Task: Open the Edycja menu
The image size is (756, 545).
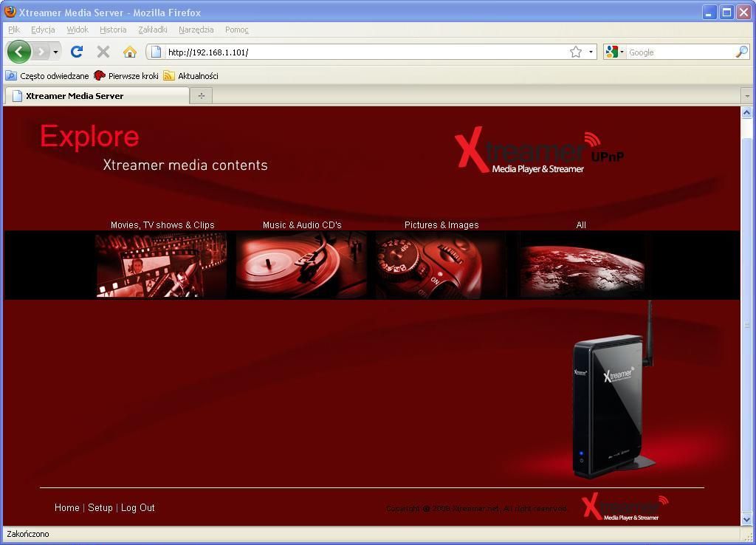Action: [43, 30]
